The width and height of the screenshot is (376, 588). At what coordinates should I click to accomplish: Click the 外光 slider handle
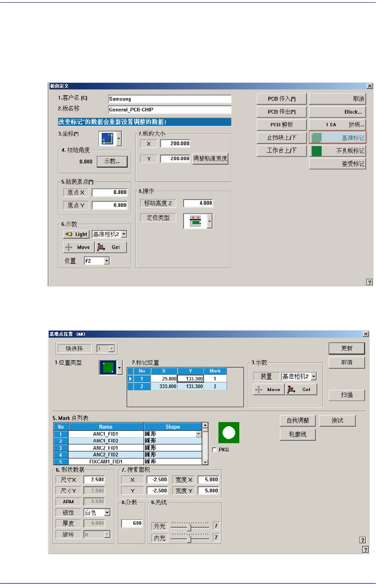click(189, 527)
